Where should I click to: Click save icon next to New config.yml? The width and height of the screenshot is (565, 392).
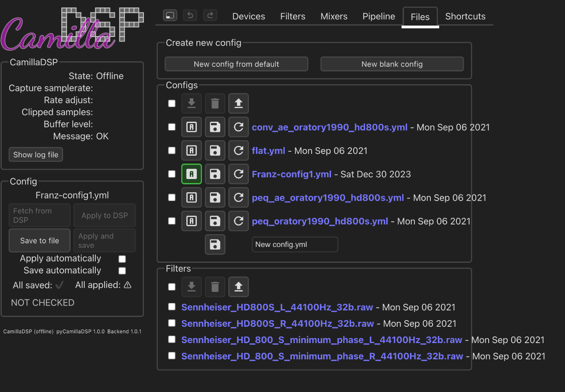215,244
